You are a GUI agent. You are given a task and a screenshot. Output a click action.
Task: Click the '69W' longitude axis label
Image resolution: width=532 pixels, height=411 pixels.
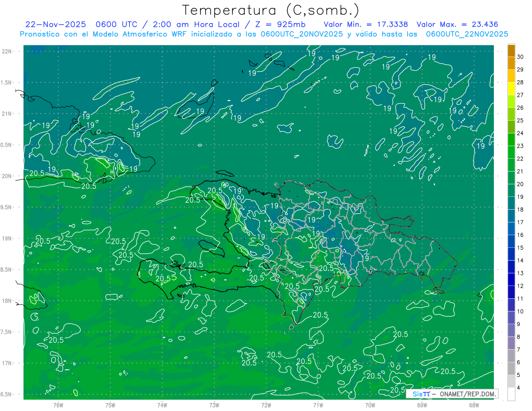[422, 405]
